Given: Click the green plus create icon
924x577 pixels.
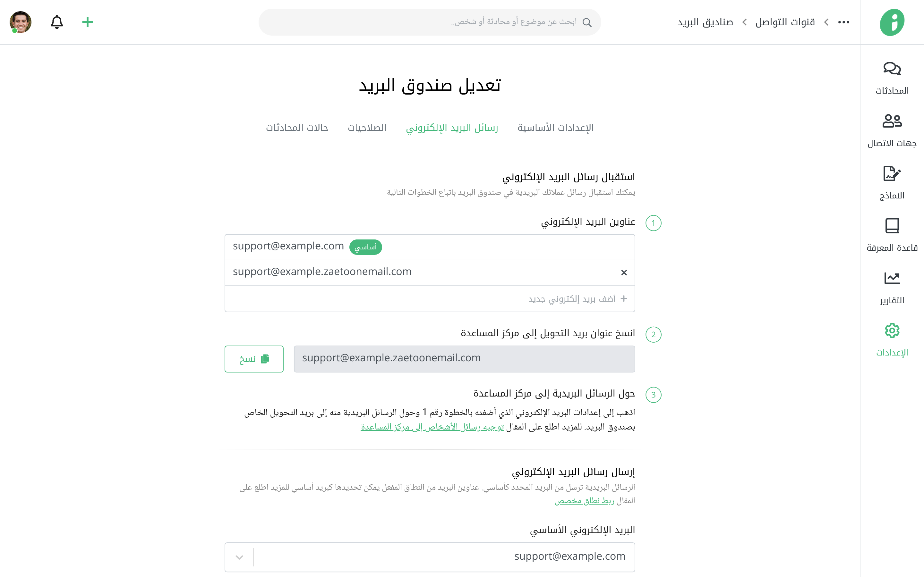Looking at the screenshot, I should [x=88, y=22].
